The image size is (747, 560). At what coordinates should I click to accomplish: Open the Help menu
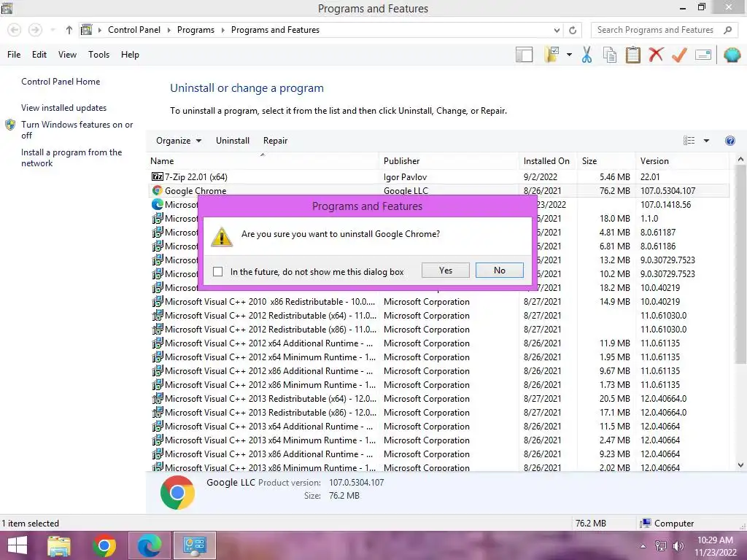point(130,55)
